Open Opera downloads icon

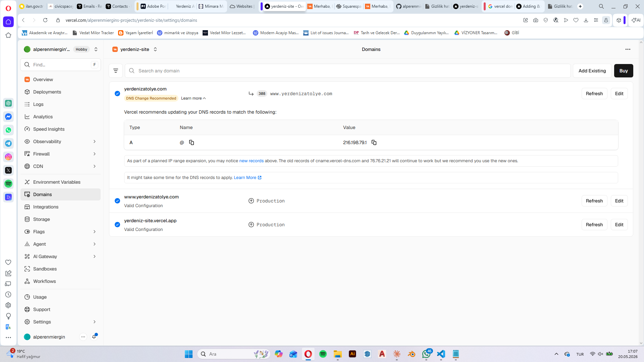[x=586, y=20]
